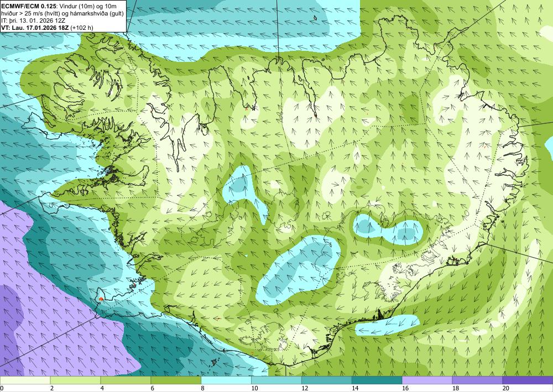Click the "IT: þri. 13. 01. 2026 12Z" line
553x392 pixels.
click(33, 22)
